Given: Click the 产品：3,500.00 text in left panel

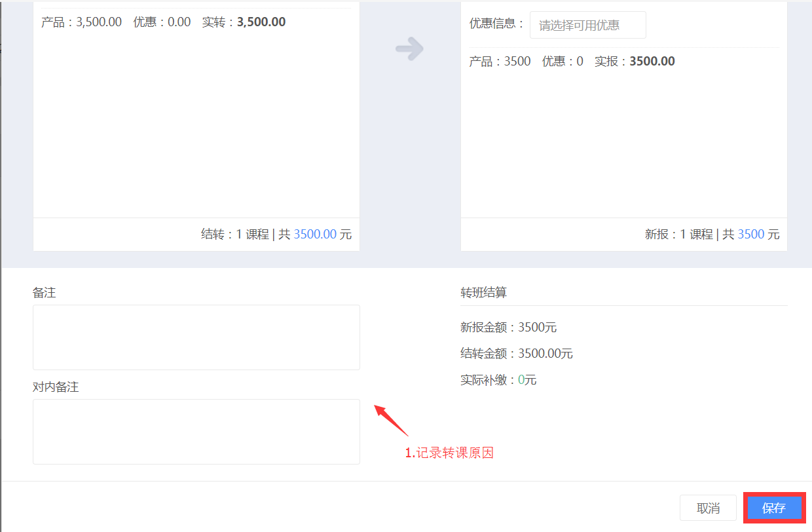Looking at the screenshot, I should (81, 22).
